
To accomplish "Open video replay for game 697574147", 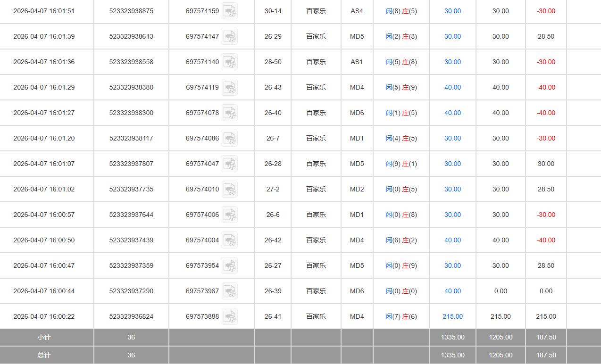I will pos(230,36).
